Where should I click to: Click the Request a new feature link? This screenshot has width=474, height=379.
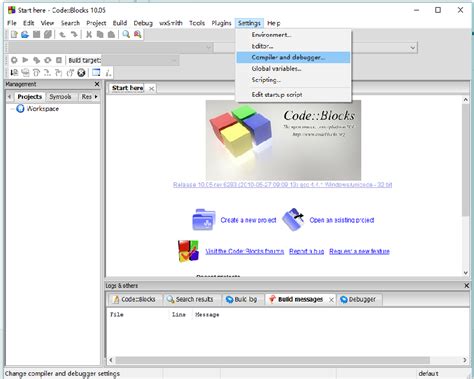pos(359,251)
